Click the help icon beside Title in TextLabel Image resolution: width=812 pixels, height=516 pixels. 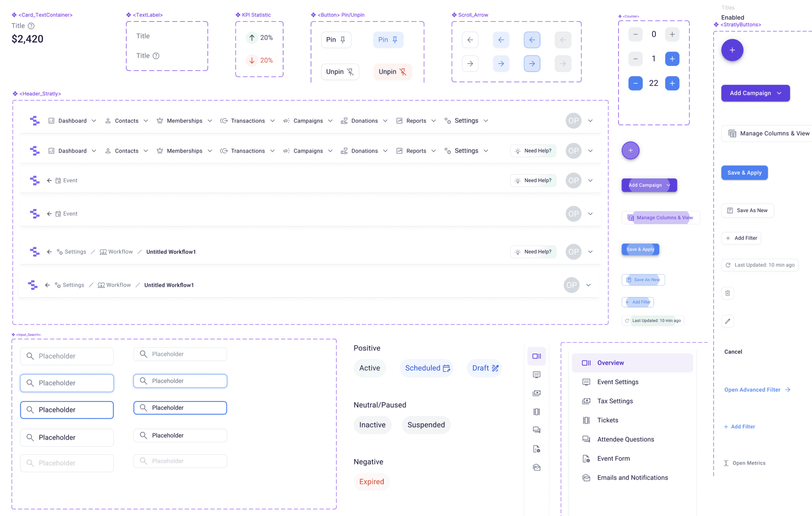[x=156, y=56]
